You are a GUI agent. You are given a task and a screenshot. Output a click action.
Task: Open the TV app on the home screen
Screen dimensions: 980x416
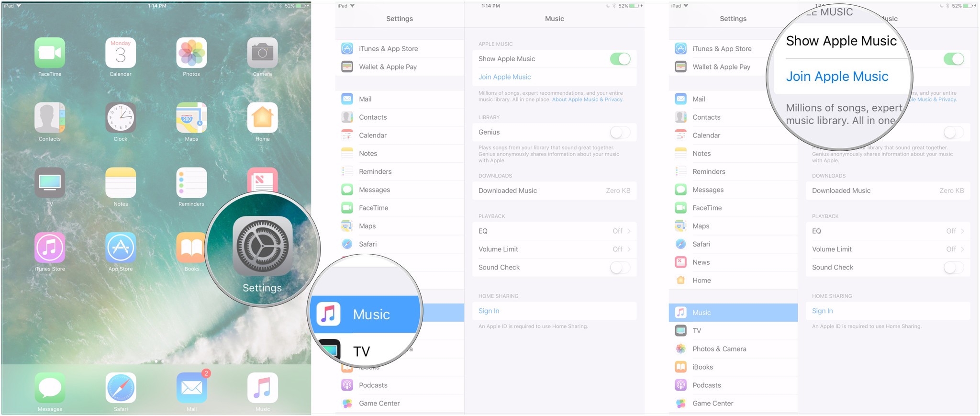coord(50,183)
